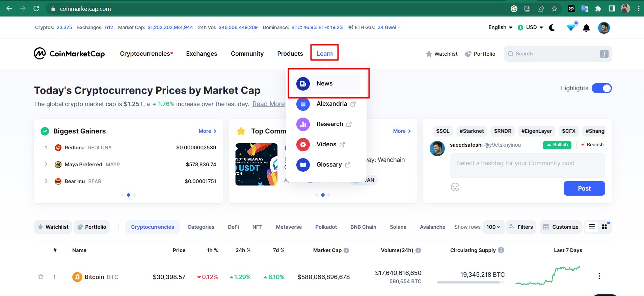
Task: Click Market Cap info icon
Action: [346, 250]
